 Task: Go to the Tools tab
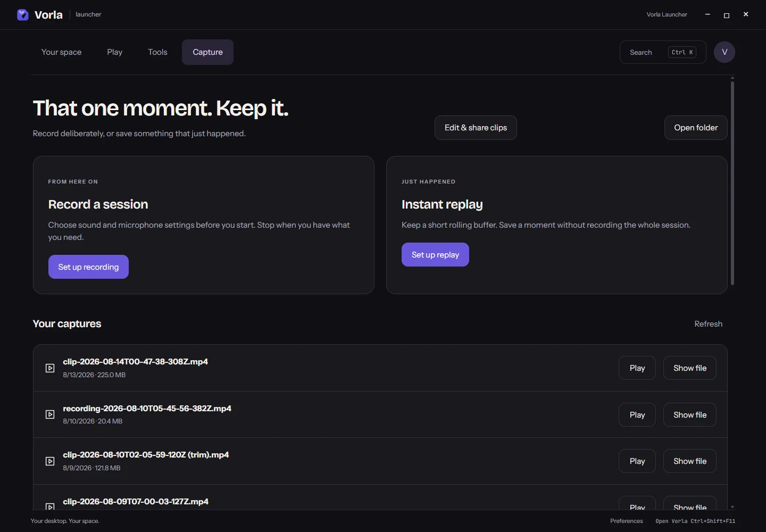(x=158, y=52)
